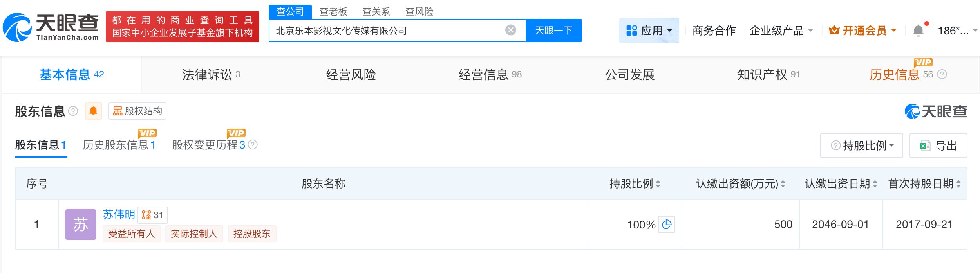Click the relationship count badge 31
This screenshot has width=980, height=273.
click(152, 215)
